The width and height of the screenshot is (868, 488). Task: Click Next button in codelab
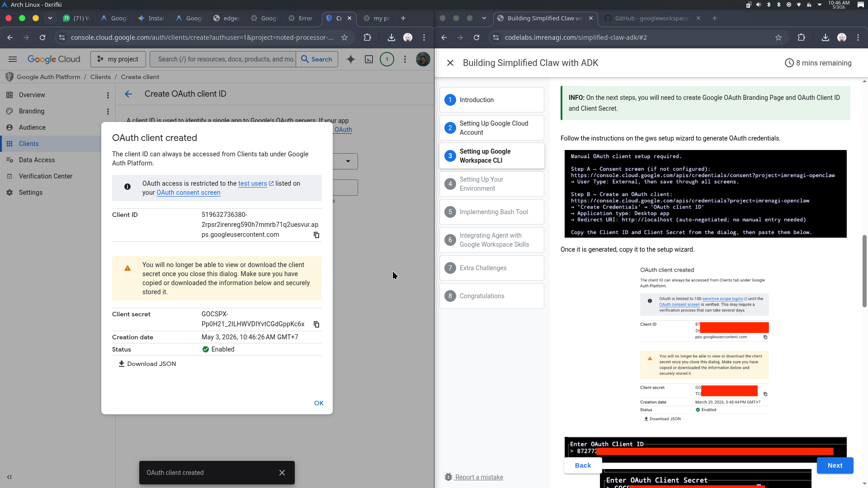click(835, 465)
